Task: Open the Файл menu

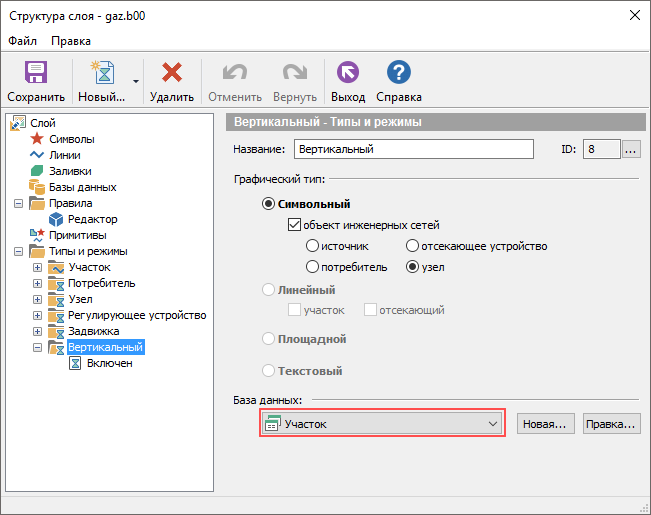Action: click(x=22, y=41)
